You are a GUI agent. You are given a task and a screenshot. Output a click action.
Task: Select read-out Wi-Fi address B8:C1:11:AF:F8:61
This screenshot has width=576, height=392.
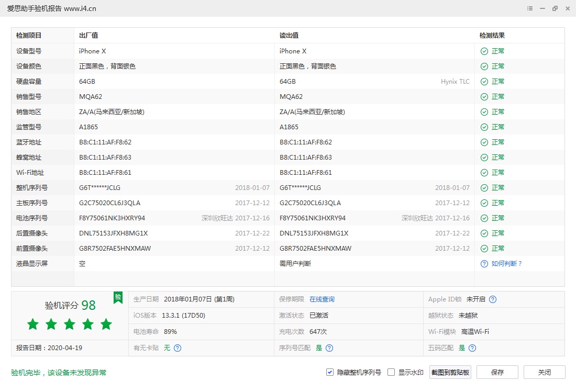point(306,173)
